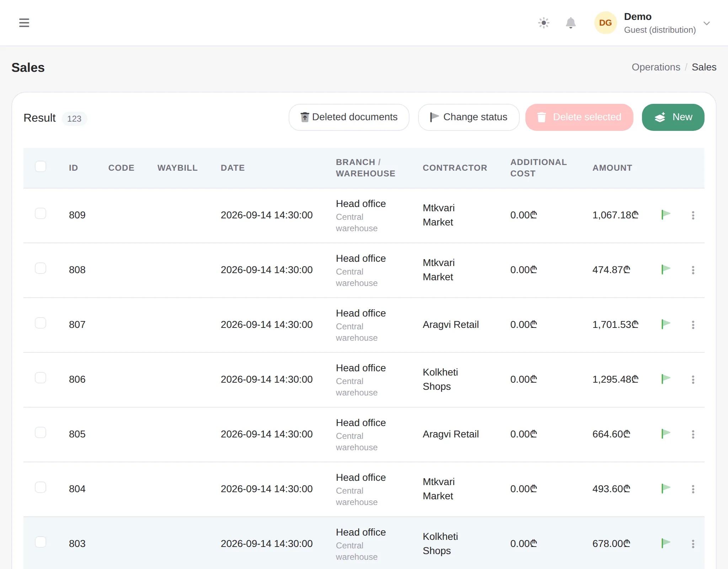The height and width of the screenshot is (569, 728).
Task: Click the DG user avatar
Action: [605, 23]
